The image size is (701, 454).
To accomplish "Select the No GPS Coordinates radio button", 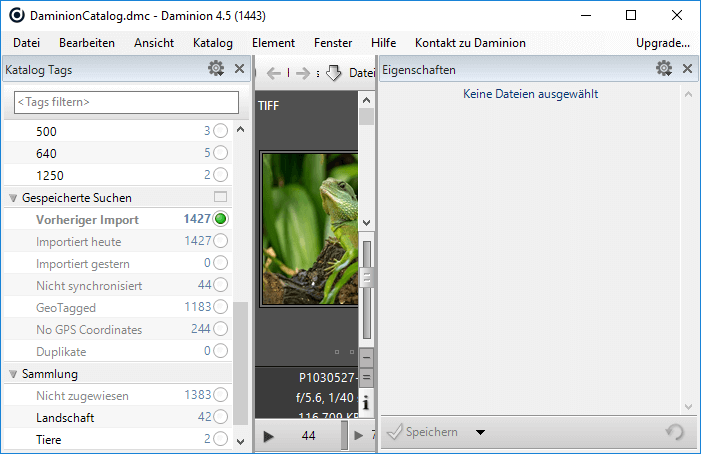I will click(220, 329).
